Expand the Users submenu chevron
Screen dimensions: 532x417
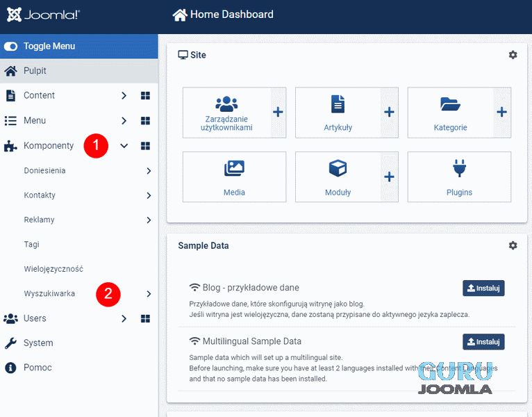124,318
